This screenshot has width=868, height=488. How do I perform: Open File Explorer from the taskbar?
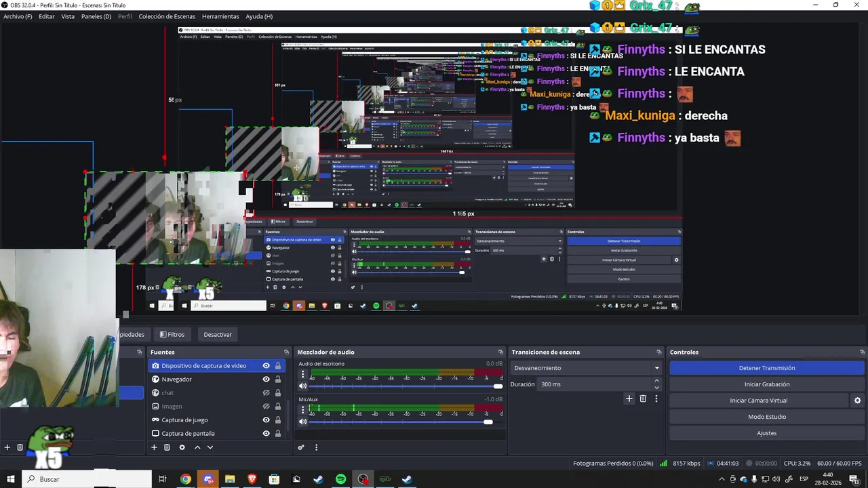click(230, 479)
